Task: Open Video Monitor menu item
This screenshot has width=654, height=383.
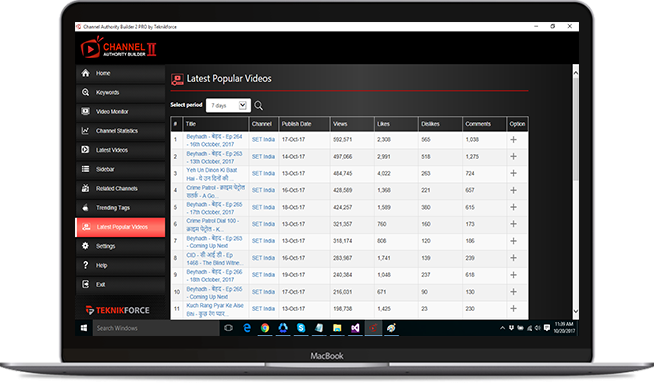Action: coord(120,112)
